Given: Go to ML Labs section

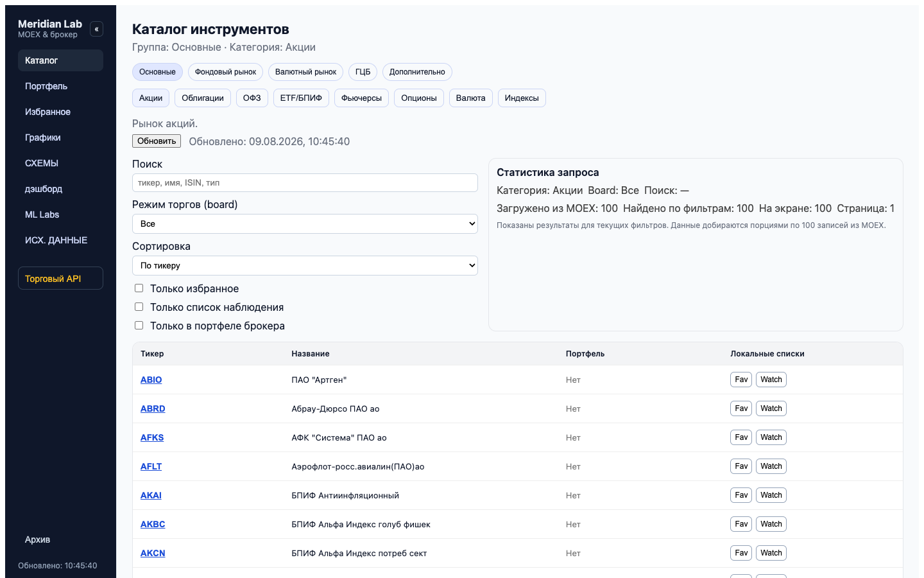Looking at the screenshot, I should 60,215.
